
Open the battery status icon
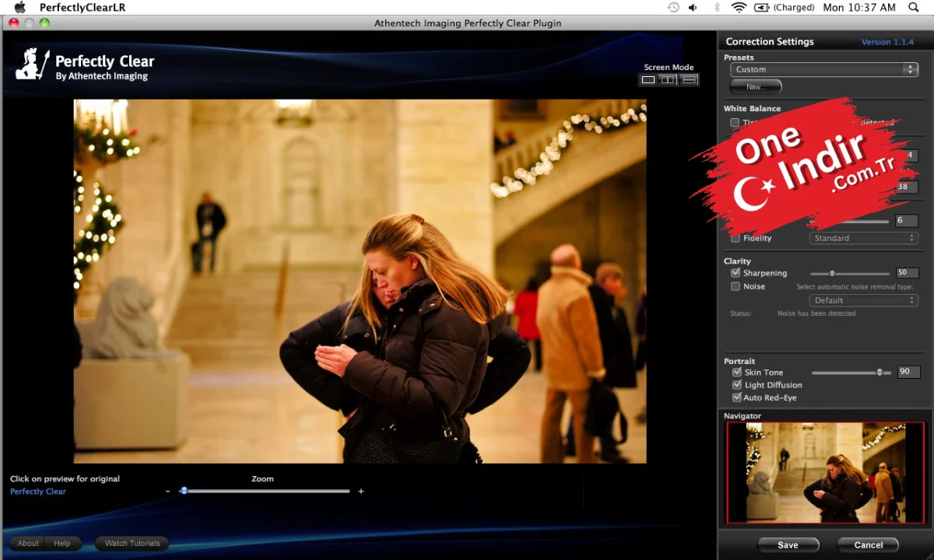click(x=760, y=8)
